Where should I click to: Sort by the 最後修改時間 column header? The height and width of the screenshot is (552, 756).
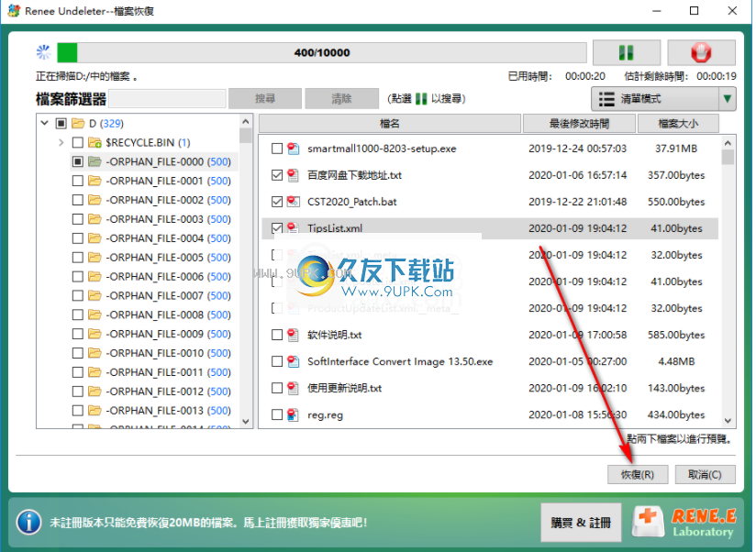click(579, 124)
